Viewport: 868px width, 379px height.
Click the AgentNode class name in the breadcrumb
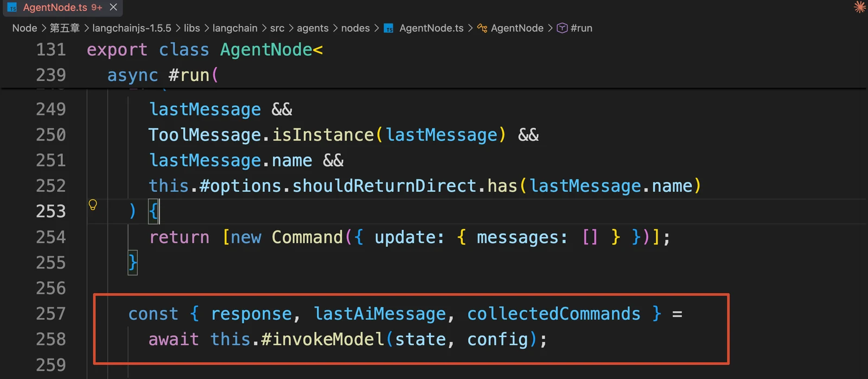(517, 28)
